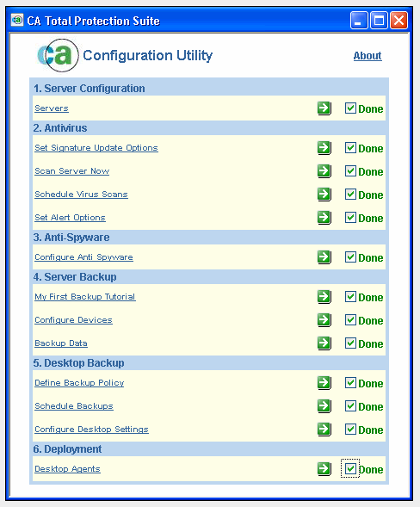
Task: Open the Configure Anti Spyware link
Action: [83, 257]
